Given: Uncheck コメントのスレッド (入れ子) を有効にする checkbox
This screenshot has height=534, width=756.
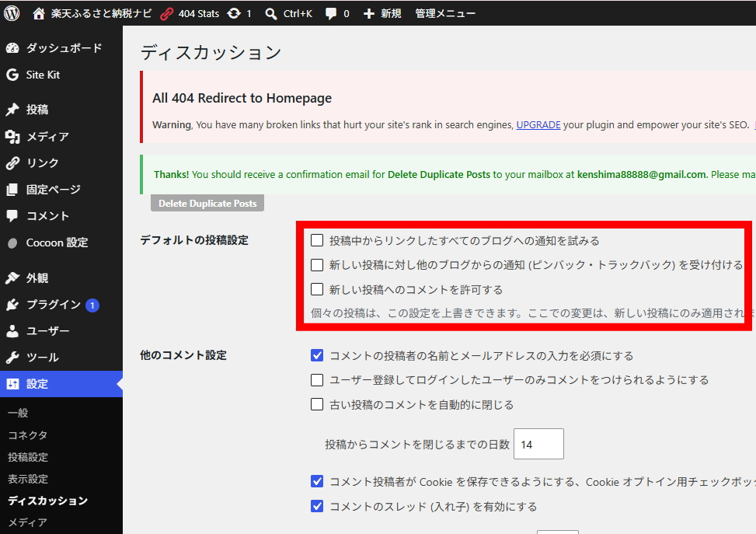Looking at the screenshot, I should [x=317, y=506].
